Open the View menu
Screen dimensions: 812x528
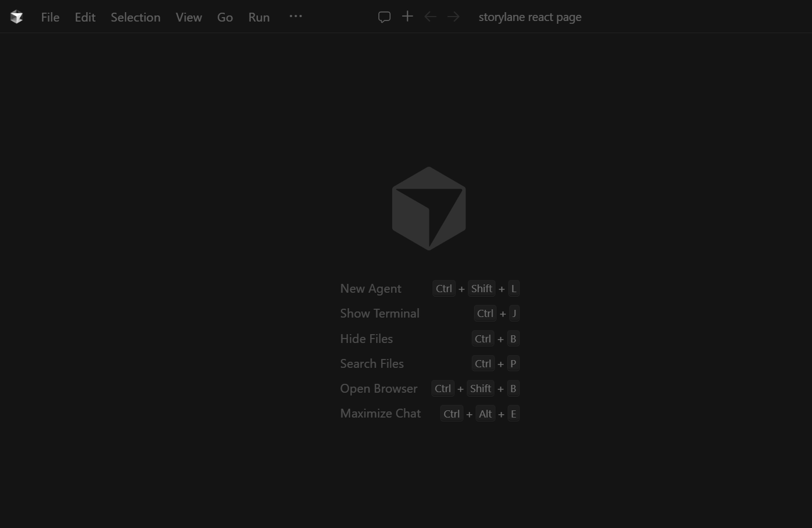pos(189,17)
